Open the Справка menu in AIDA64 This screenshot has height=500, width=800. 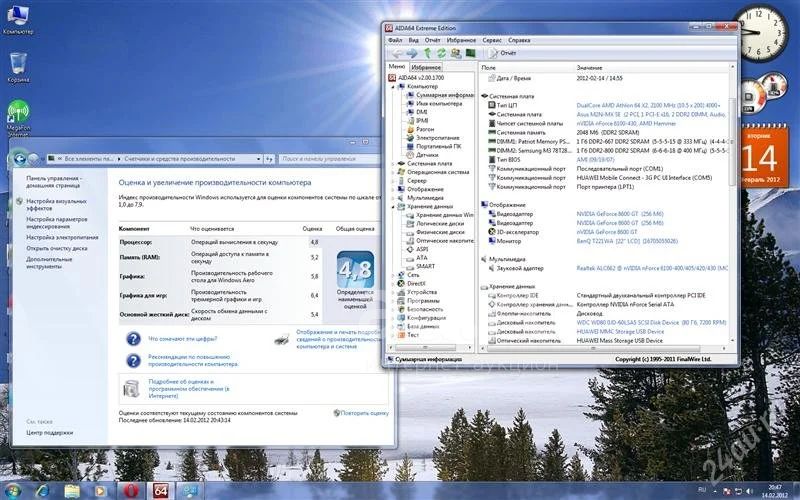pos(519,40)
